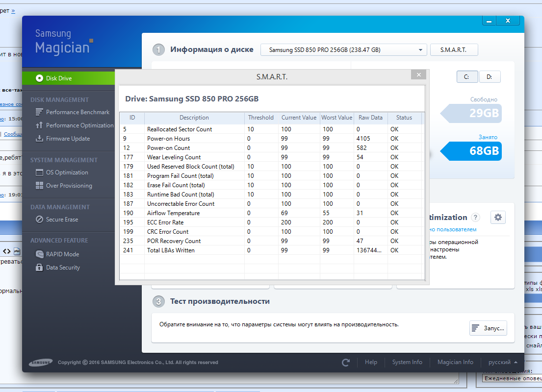542x392 pixels.
Task: Click the Data Security lock icon
Action: pyautogui.click(x=39, y=268)
